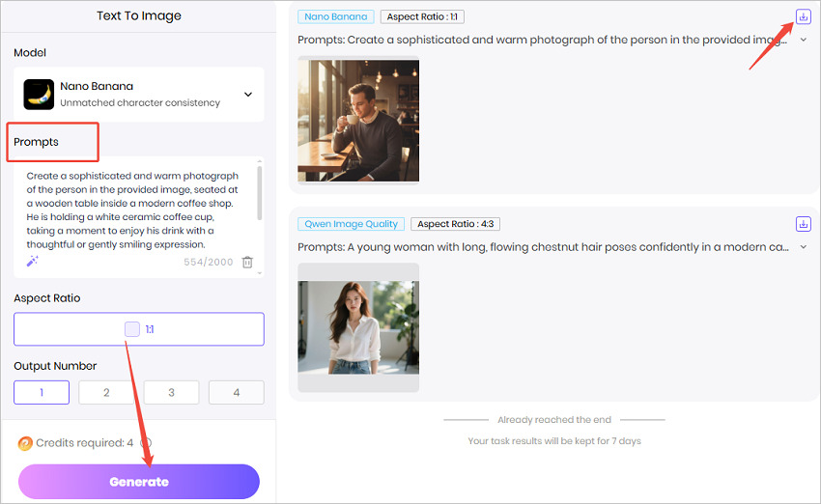The width and height of the screenshot is (821, 504).
Task: Select output number 1
Action: (42, 392)
